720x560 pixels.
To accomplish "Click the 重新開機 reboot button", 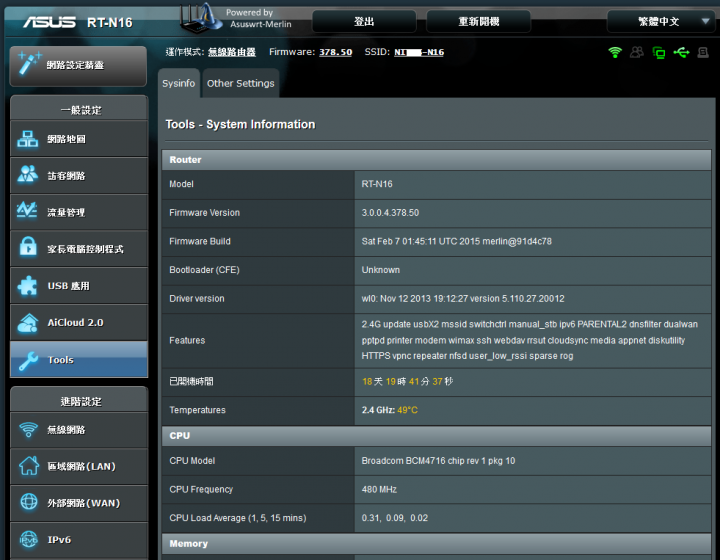I will click(x=478, y=22).
